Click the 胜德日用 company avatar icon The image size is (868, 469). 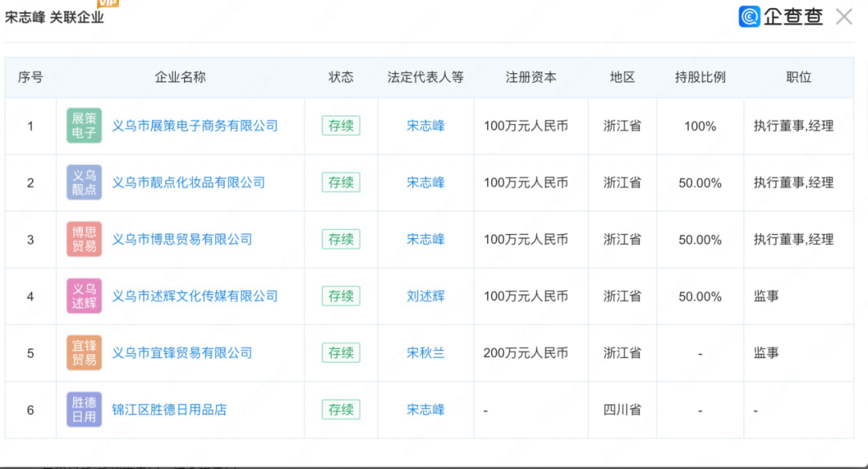[x=84, y=409]
